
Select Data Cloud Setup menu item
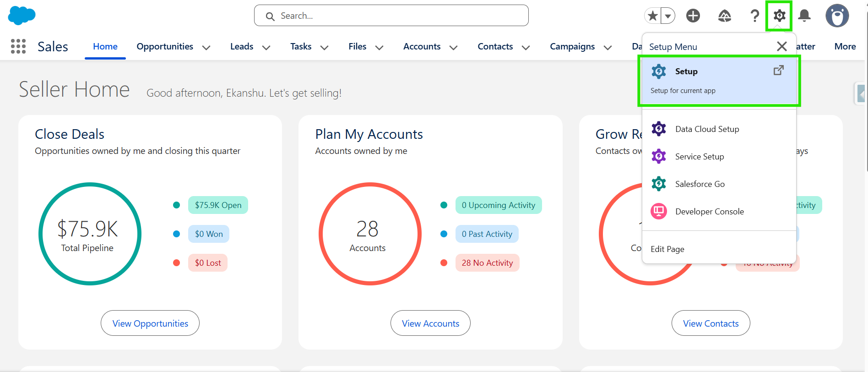pyautogui.click(x=707, y=129)
